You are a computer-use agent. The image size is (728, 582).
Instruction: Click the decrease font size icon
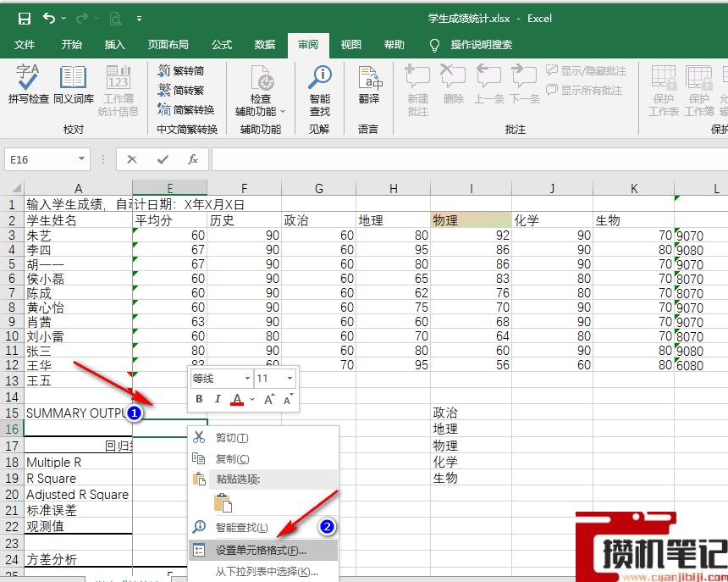click(289, 399)
